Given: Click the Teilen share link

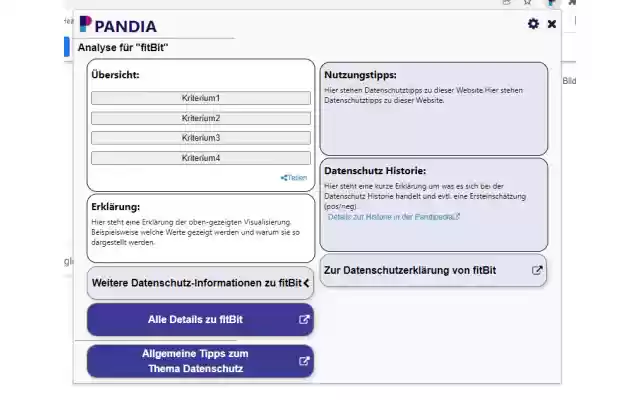Looking at the screenshot, I should pyautogui.click(x=294, y=178).
